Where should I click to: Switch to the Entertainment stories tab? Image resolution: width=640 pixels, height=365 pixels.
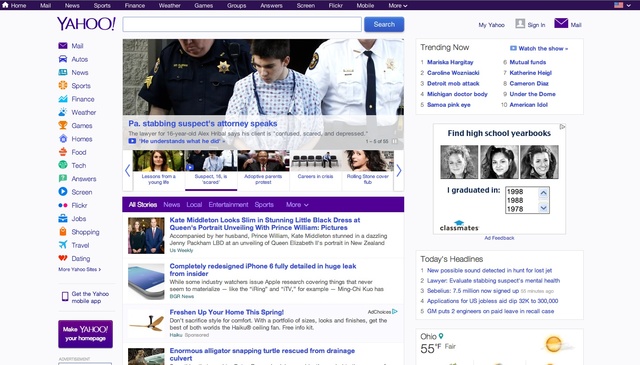(x=228, y=205)
